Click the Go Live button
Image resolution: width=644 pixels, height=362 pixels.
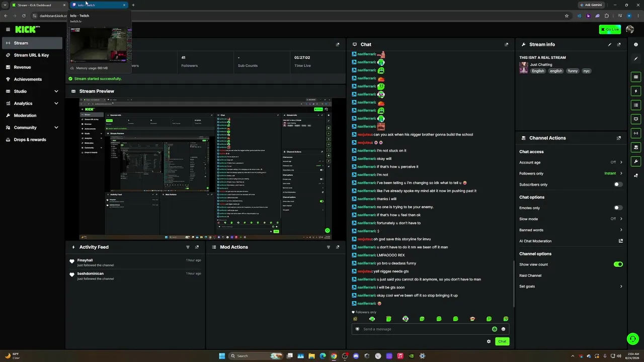(610, 29)
